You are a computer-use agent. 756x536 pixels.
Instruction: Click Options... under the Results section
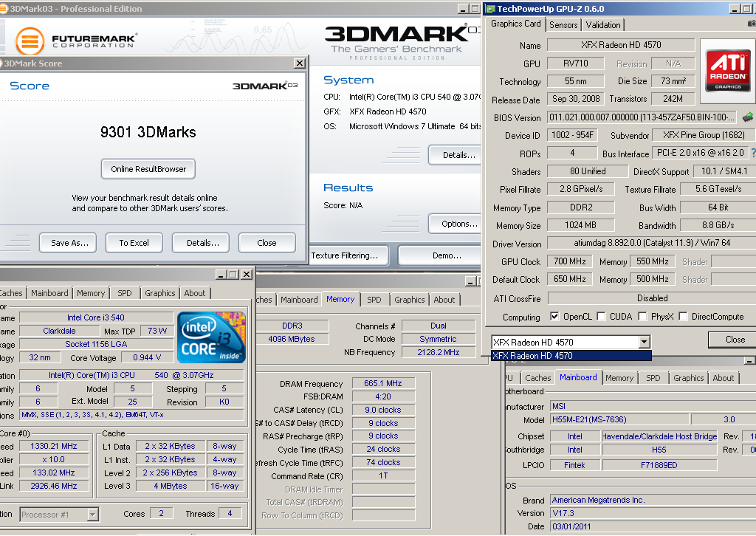tap(456, 224)
